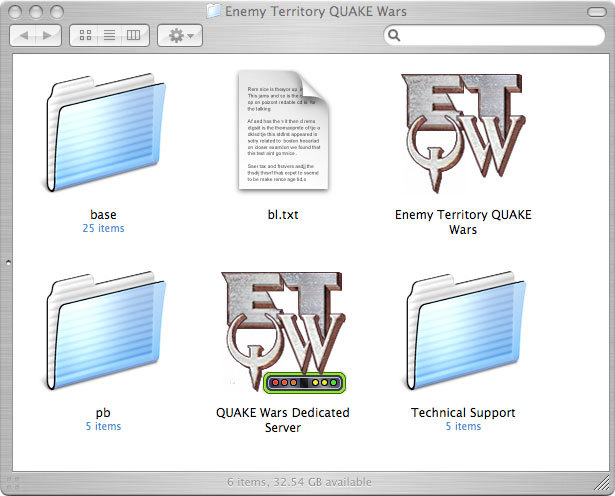Click the '25 items' count under base

coord(104,228)
